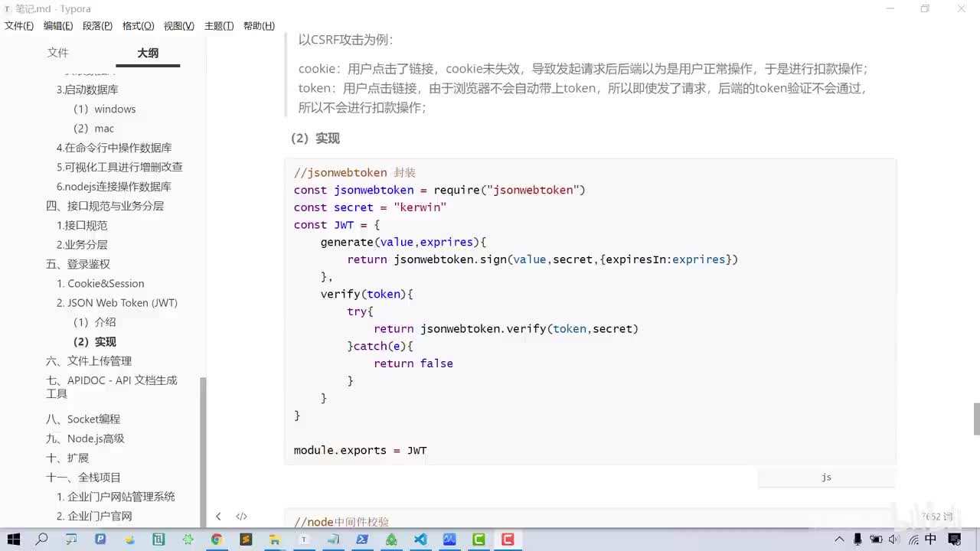Screen dimensions: 980x551
Task: Show hidden system tray icons
Action: pos(840,540)
